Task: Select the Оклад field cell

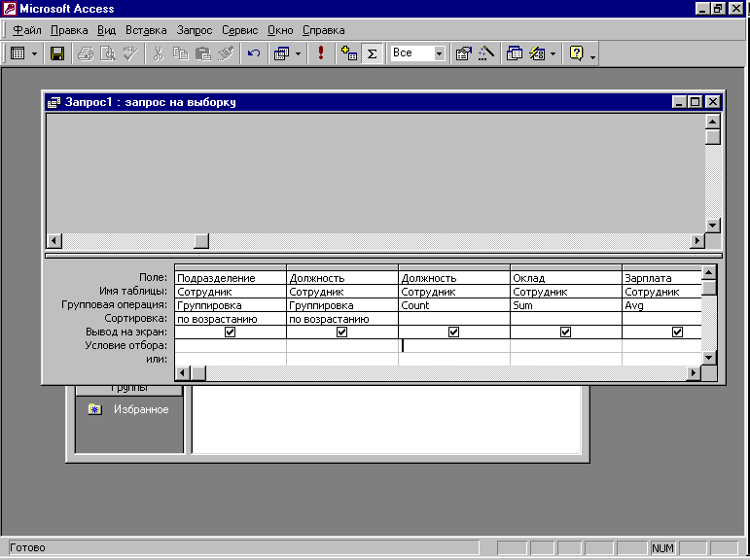Action: (566, 278)
